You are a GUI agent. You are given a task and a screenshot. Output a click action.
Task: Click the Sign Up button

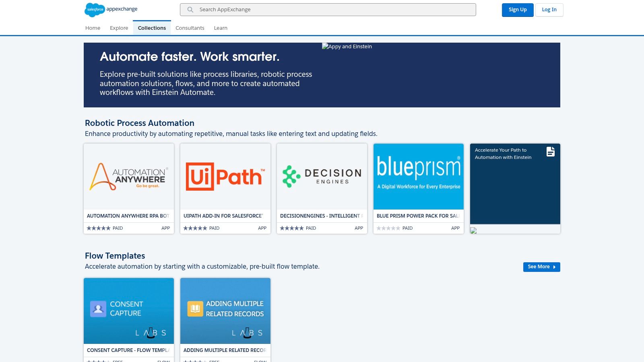click(x=518, y=10)
